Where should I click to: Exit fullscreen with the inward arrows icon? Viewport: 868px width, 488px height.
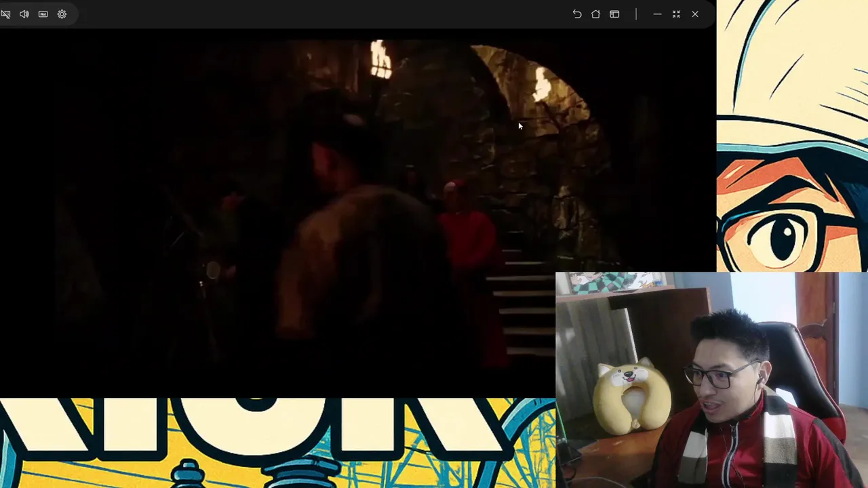click(676, 14)
